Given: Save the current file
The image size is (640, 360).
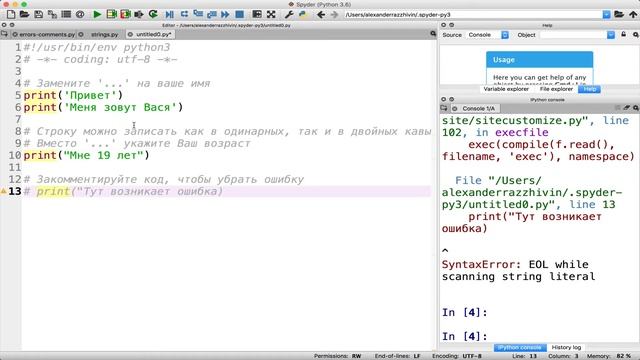Looking at the screenshot, I should tap(38, 15).
